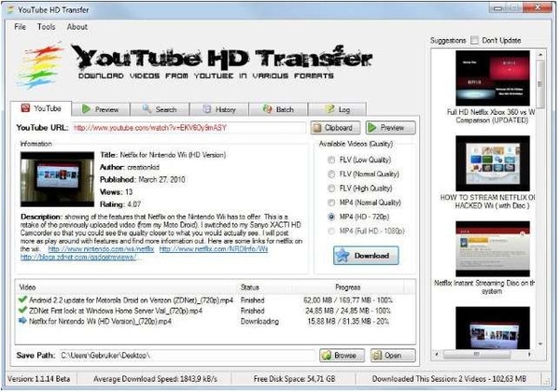The width and height of the screenshot is (560, 392).
Task: Click the Status column header
Action: click(x=265, y=287)
